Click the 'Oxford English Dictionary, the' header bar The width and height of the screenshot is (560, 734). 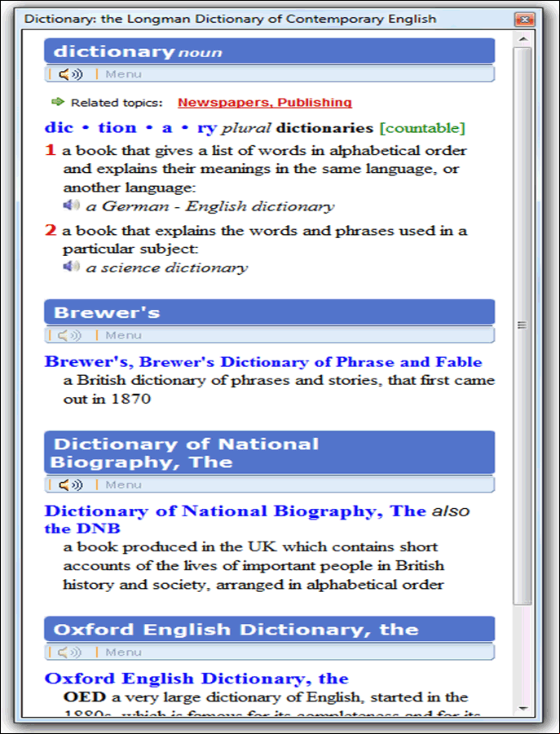pyautogui.click(x=270, y=629)
